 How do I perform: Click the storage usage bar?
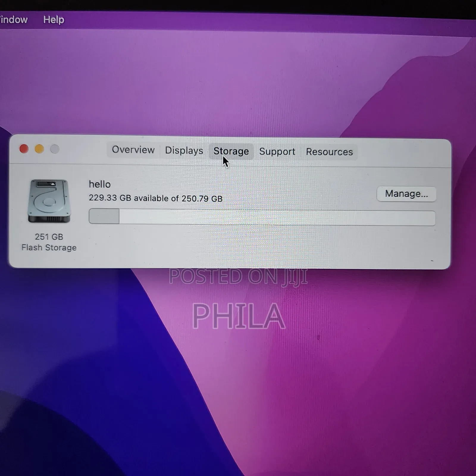[x=262, y=217]
